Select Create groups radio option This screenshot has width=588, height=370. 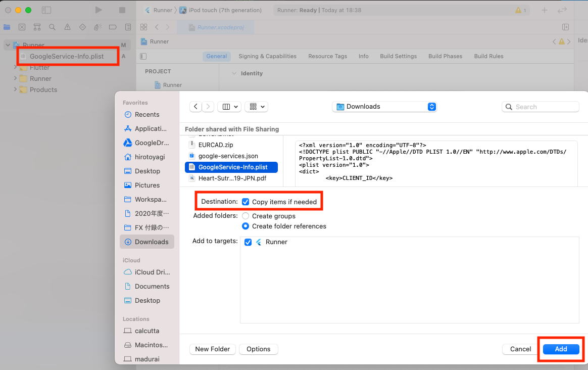point(246,216)
